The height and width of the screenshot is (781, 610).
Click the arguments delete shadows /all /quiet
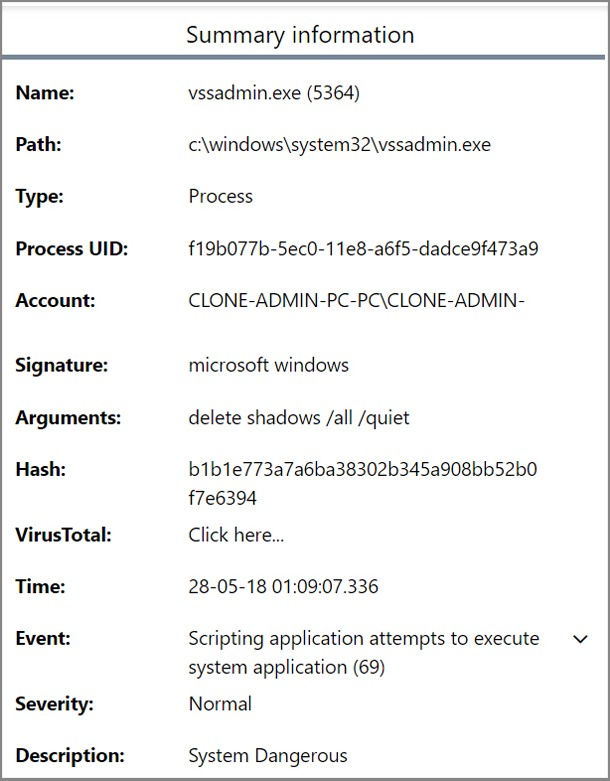pyautogui.click(x=300, y=417)
